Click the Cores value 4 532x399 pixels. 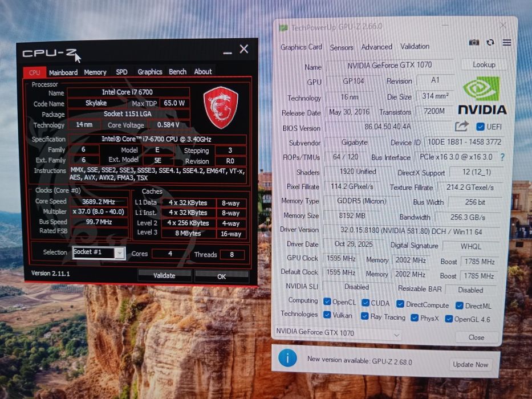click(x=170, y=254)
